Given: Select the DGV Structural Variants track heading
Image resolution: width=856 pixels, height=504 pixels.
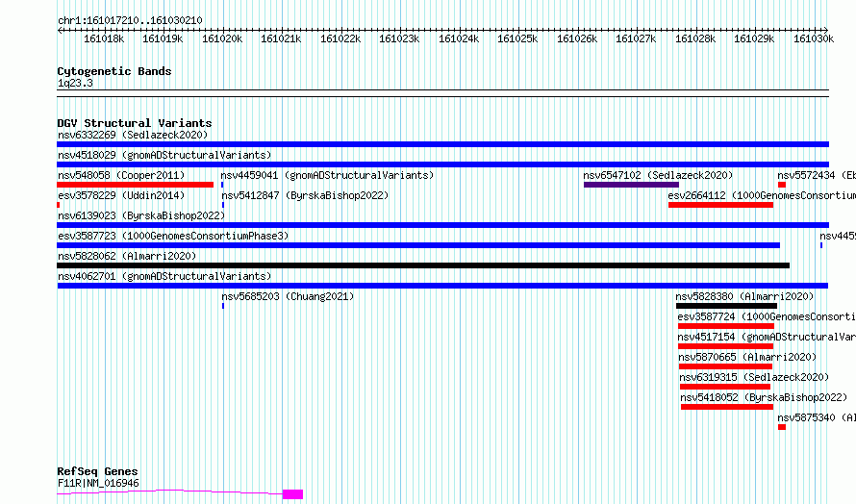Looking at the screenshot, I should click(x=135, y=123).
